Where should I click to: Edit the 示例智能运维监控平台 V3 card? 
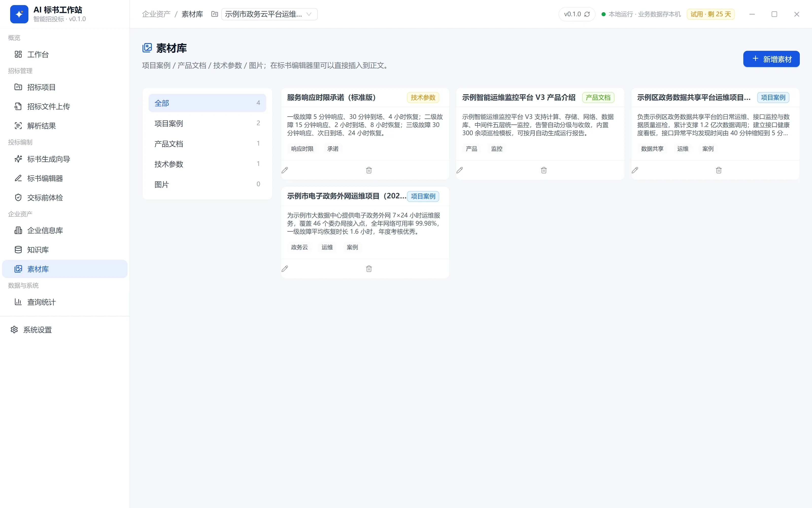tap(460, 170)
